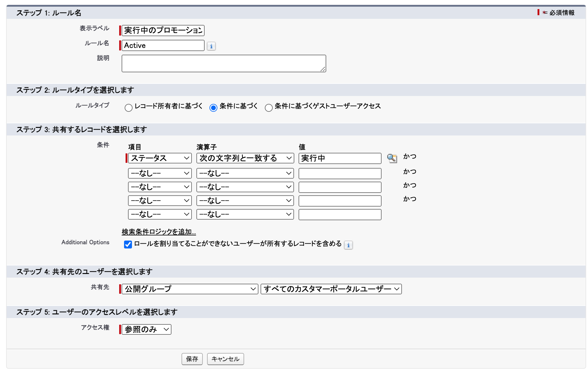Open the second row operator dropdown
588x373 pixels.
(245, 173)
